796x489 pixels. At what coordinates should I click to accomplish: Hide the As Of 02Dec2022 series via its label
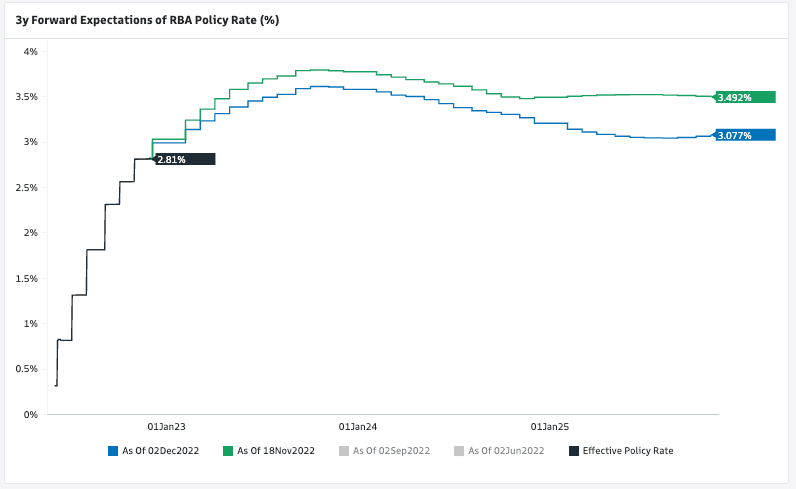point(160,451)
